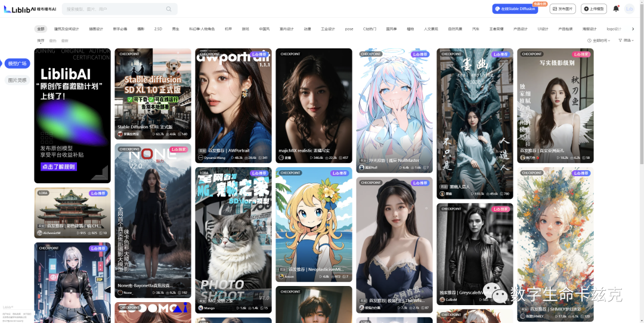Select the 王者荣耀 category tab

[x=496, y=29]
